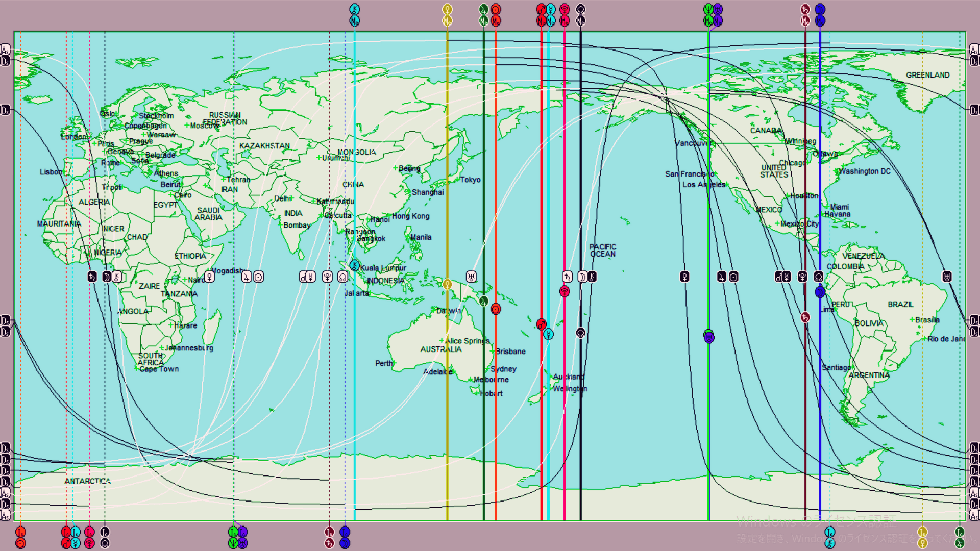
Task: Select the light Pluto glyph west of Indonesia
Action: 327,277
